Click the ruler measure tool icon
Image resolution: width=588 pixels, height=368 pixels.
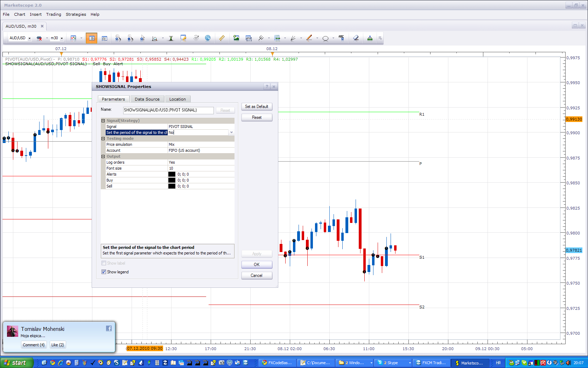(222, 38)
